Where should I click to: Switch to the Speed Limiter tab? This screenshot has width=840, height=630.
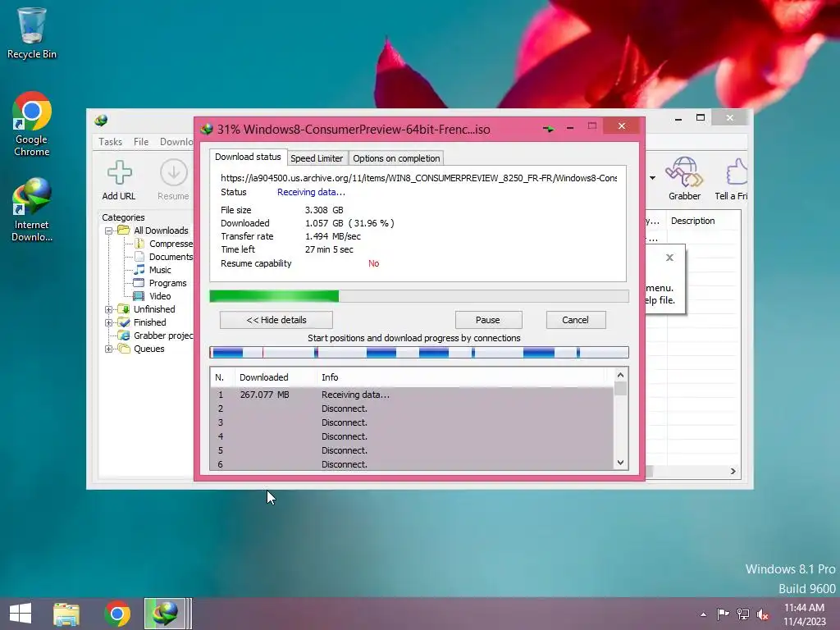click(x=317, y=158)
